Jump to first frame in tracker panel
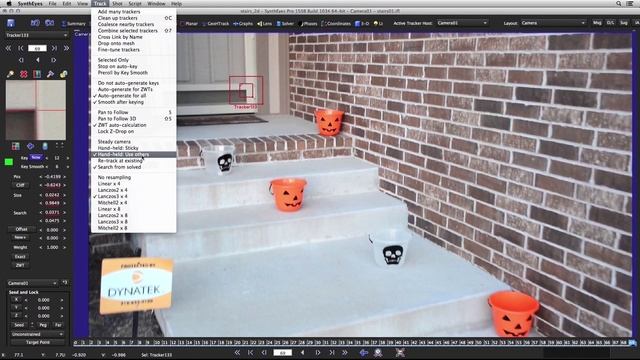The image size is (640, 360). (x=8, y=49)
